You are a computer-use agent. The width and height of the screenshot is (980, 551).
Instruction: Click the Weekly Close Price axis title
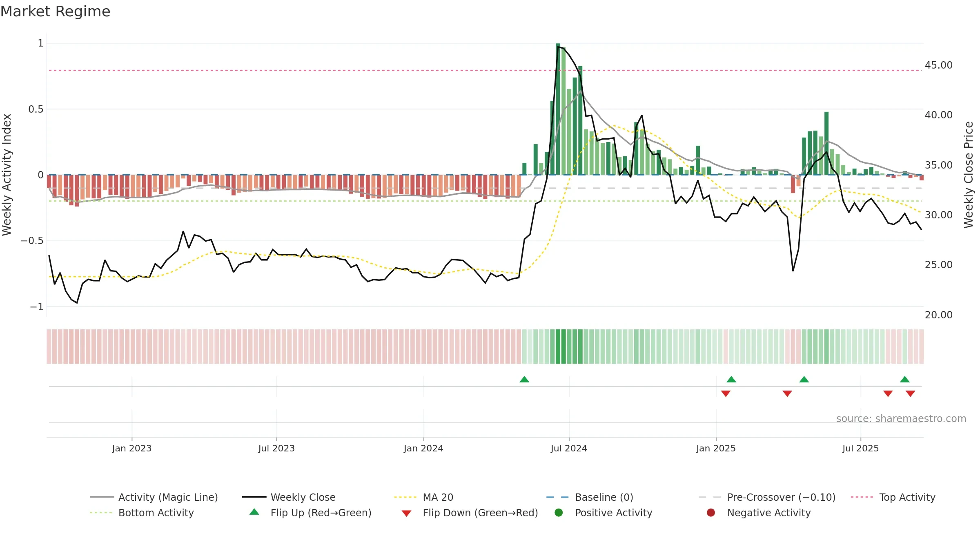pos(969,175)
